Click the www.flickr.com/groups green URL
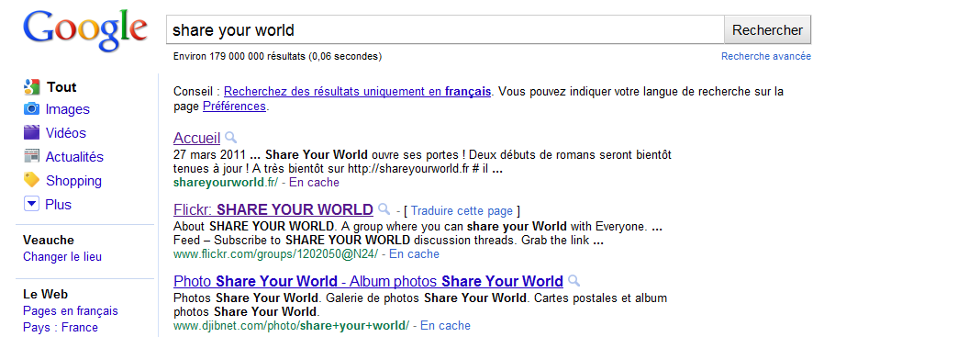 275,253
